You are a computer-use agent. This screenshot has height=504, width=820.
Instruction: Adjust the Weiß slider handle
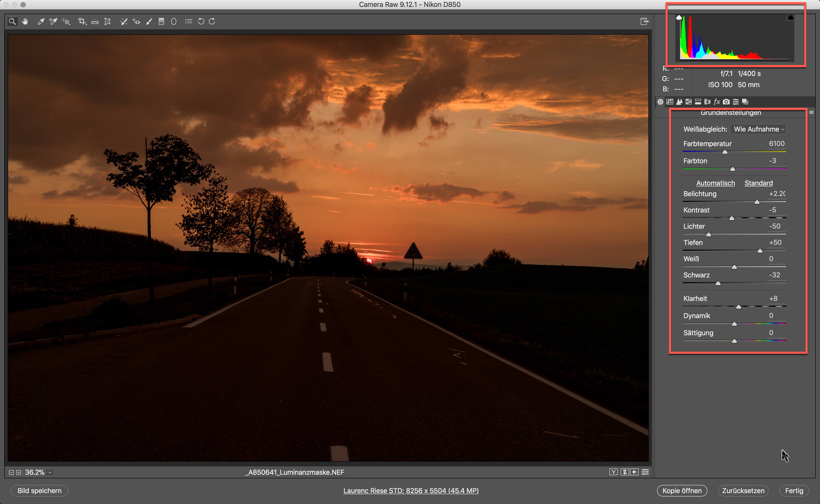[734, 267]
